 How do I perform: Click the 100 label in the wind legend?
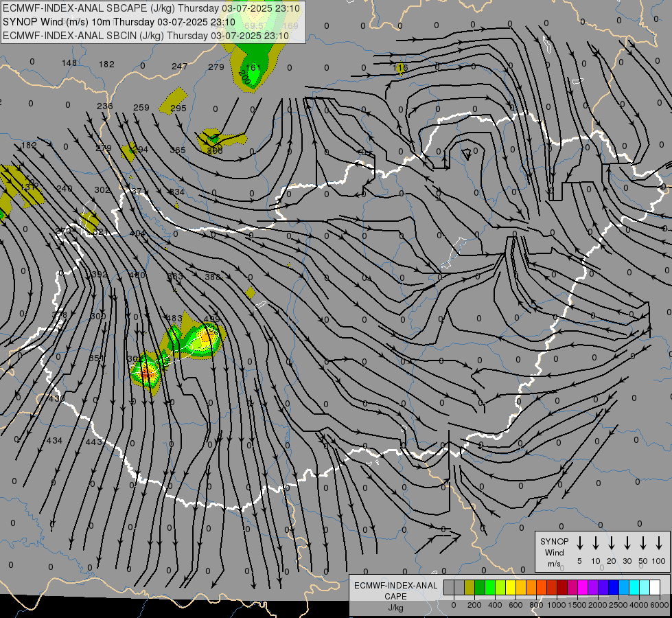[659, 561]
